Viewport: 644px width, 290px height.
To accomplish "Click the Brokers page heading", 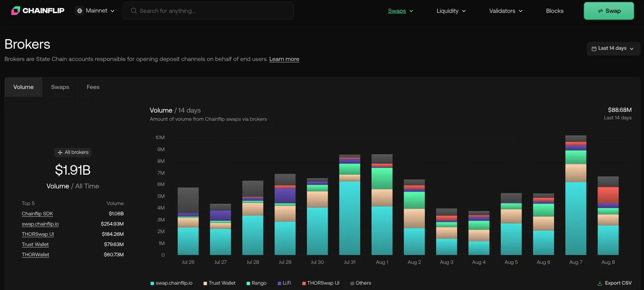I will [28, 44].
